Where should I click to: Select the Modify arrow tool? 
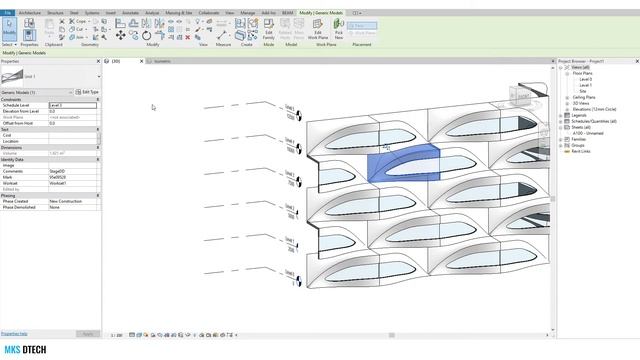[9, 29]
